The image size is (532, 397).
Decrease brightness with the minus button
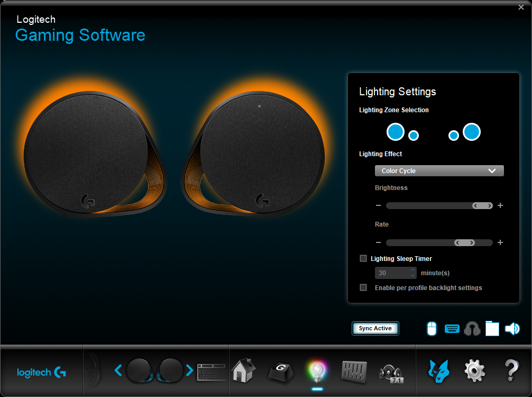(378, 205)
